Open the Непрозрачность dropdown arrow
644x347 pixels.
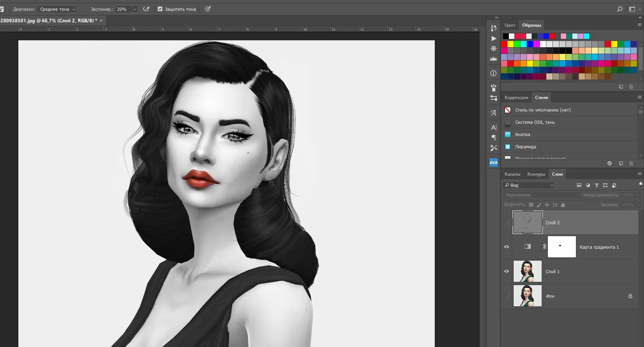(640, 195)
